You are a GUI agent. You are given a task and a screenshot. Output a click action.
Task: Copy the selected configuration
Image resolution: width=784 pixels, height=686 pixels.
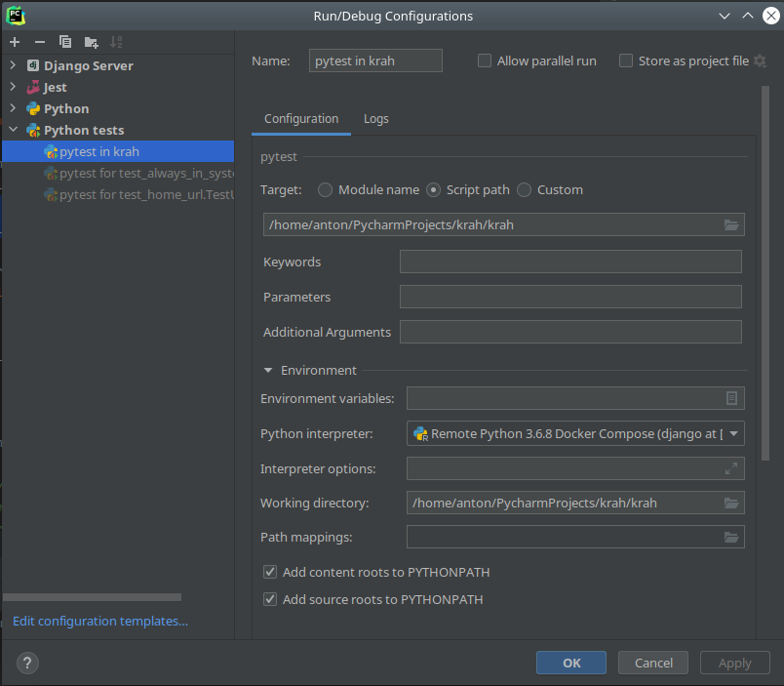pos(65,42)
